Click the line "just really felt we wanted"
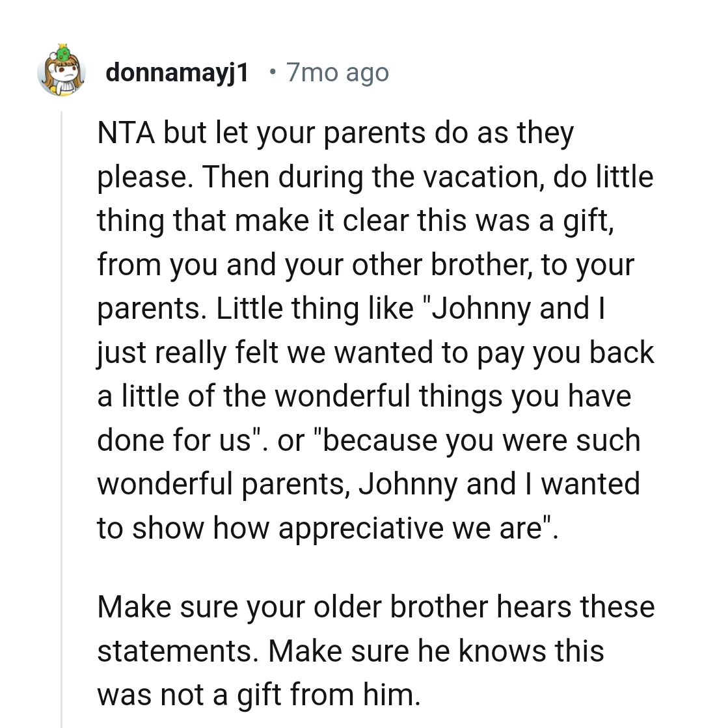This screenshot has height=728, width=702. 375,353
